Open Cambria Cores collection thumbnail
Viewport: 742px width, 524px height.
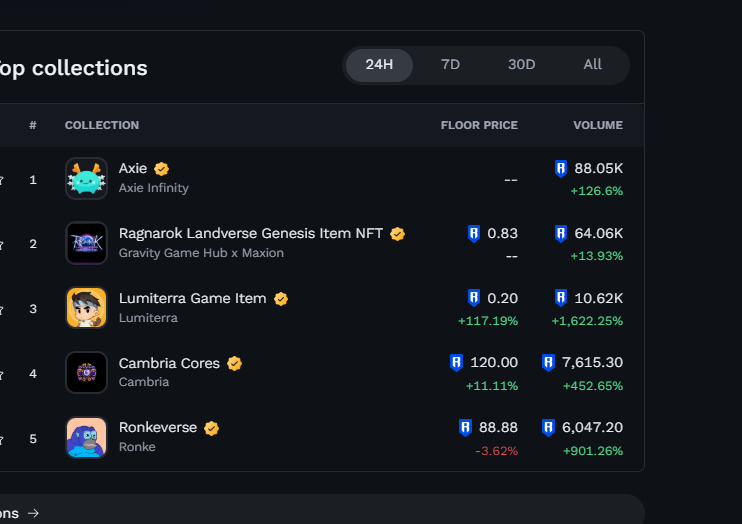click(86, 373)
